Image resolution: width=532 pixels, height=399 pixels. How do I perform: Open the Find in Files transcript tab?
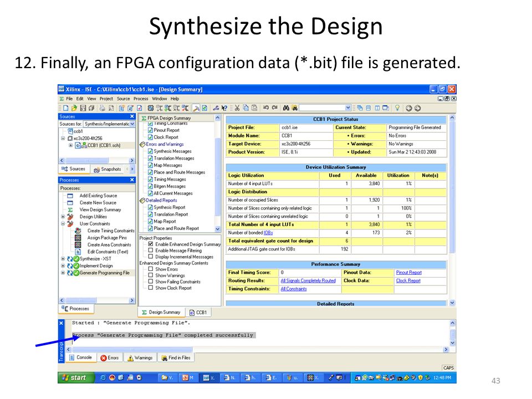[x=176, y=357]
